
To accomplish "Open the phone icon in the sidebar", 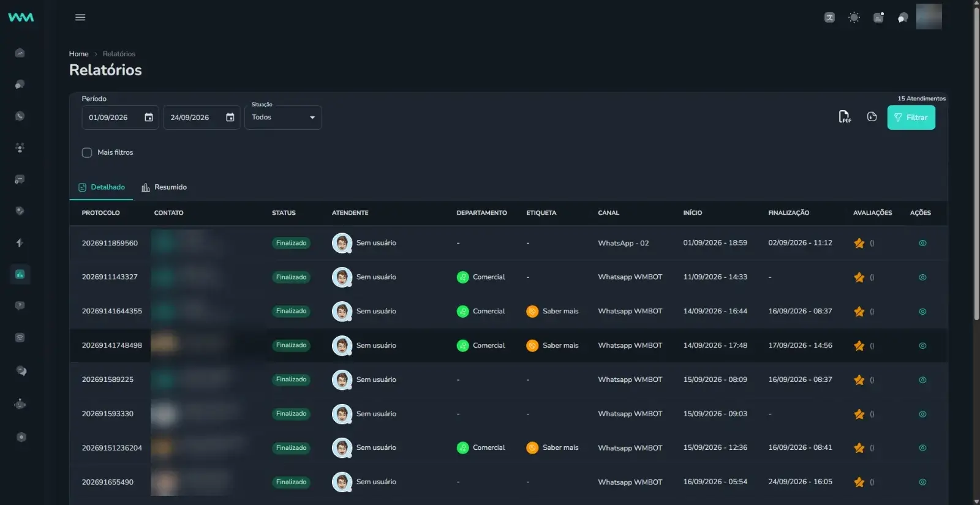I will click(x=20, y=116).
